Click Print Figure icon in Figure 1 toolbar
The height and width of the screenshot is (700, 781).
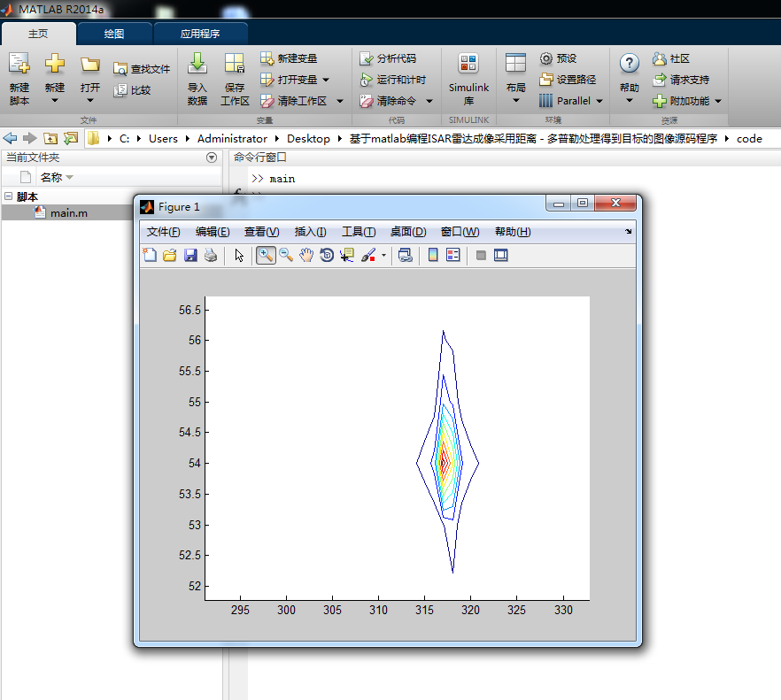point(211,256)
